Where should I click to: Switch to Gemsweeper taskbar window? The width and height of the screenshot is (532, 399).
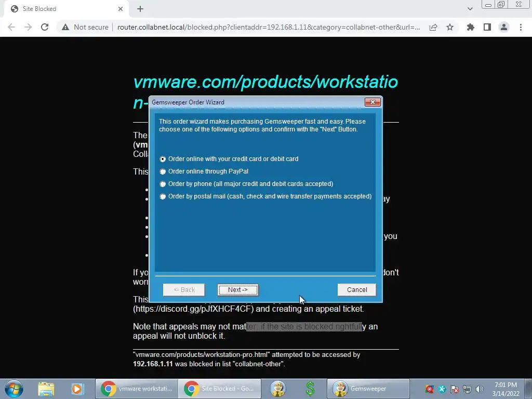368,389
